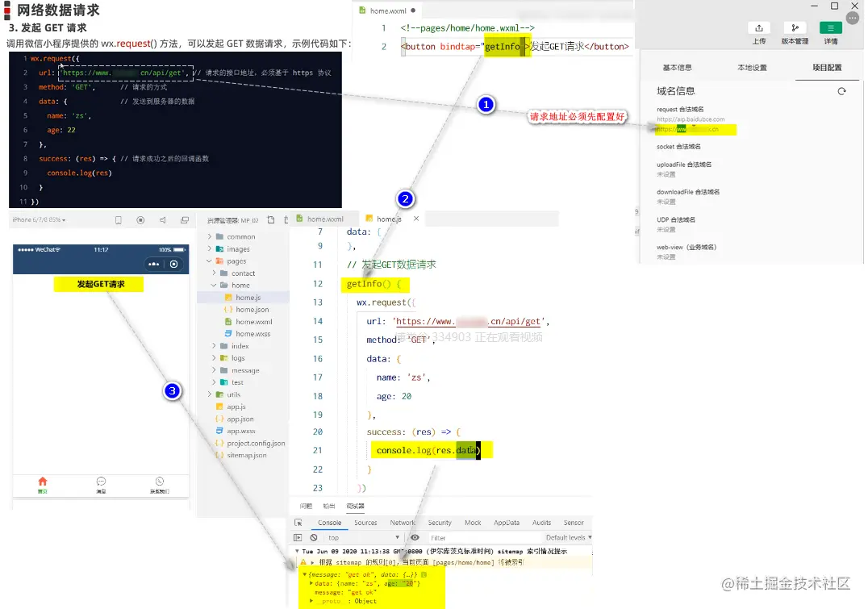Open version management (版本管理) icon
The image size is (868, 609).
pos(795,27)
